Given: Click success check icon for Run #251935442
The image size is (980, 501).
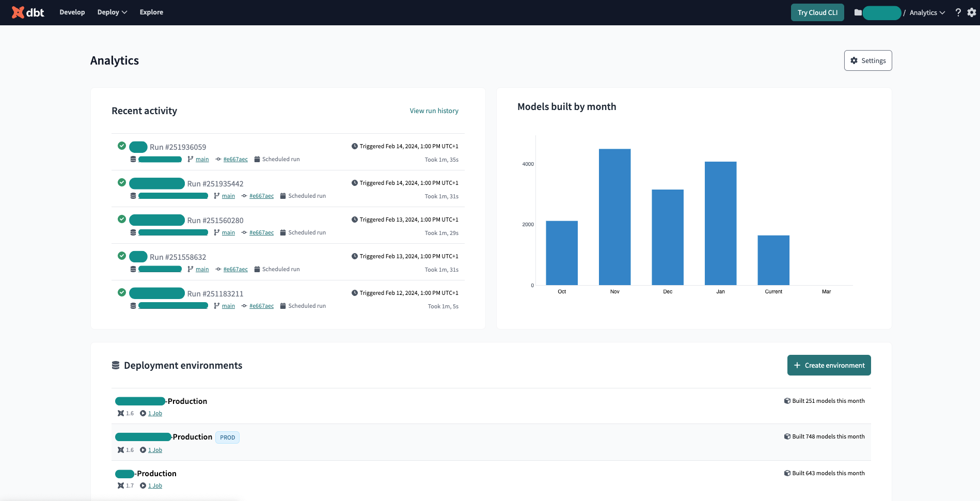Looking at the screenshot, I should coord(122,182).
